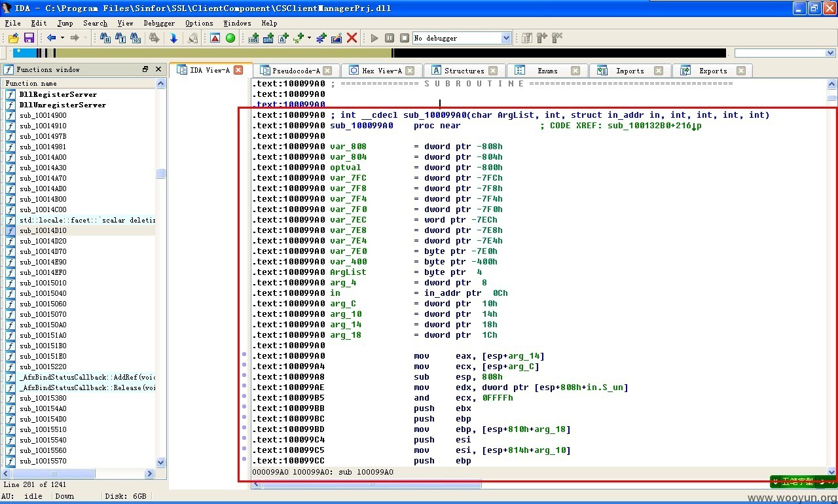This screenshot has width=838, height=504.
Task: Click the blue down arrow jump icon
Action: pos(173,38)
